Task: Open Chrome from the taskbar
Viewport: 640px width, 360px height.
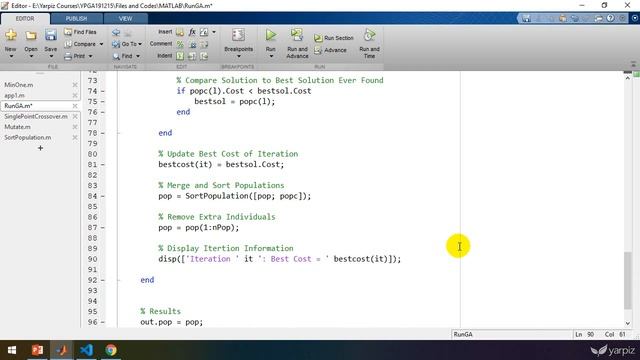Action: [x=111, y=350]
